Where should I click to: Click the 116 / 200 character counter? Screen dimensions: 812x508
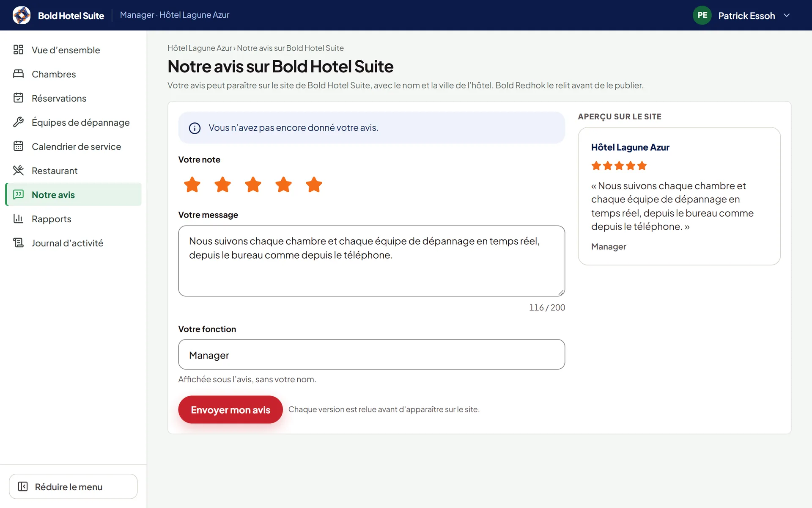(547, 308)
